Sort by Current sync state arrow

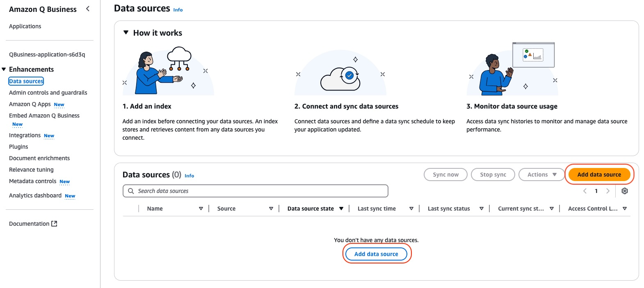coord(552,209)
